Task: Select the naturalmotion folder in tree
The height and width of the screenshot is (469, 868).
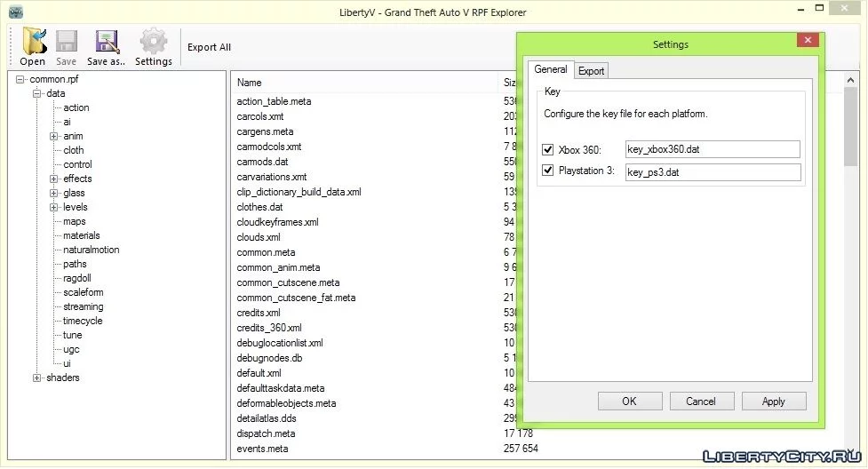Action: point(92,250)
